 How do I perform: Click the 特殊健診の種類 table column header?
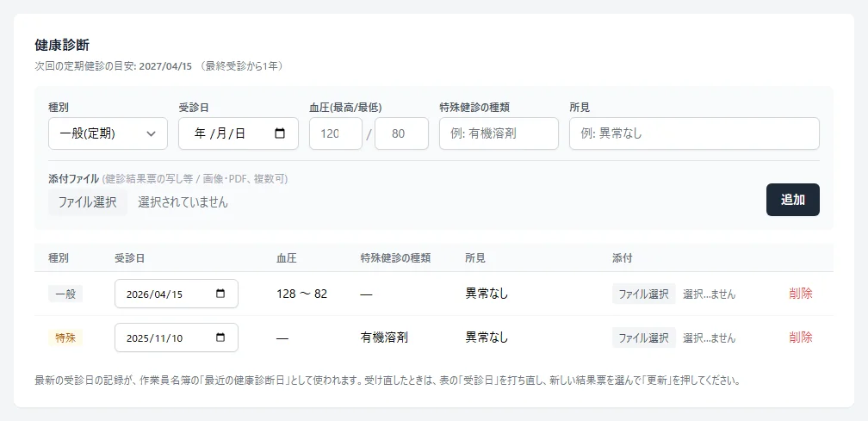(395, 257)
